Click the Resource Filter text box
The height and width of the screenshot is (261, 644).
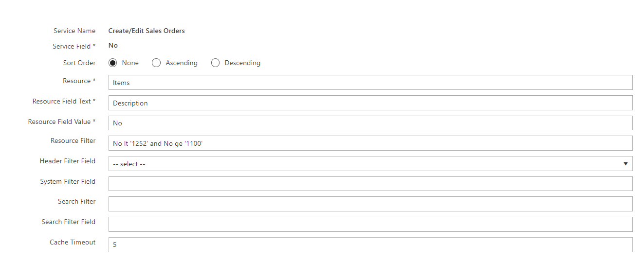(370, 143)
